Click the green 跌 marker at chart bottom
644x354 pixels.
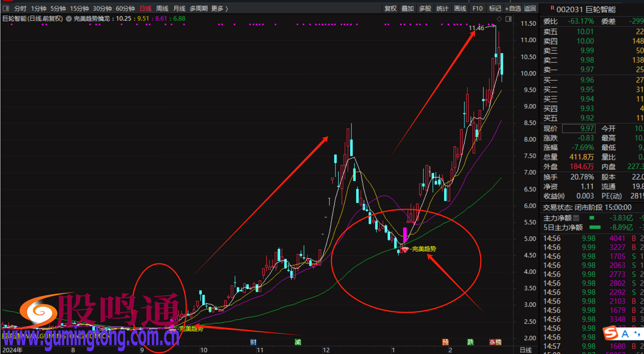coord(471,342)
